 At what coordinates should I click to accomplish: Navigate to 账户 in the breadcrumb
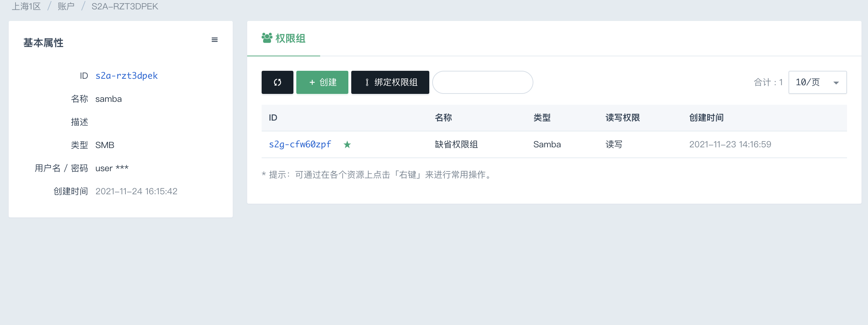[x=66, y=6]
